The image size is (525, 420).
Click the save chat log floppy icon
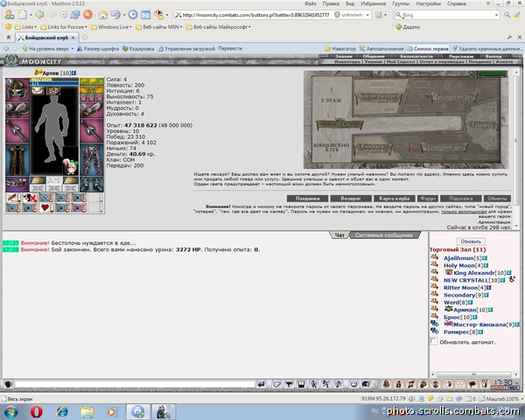302,384
